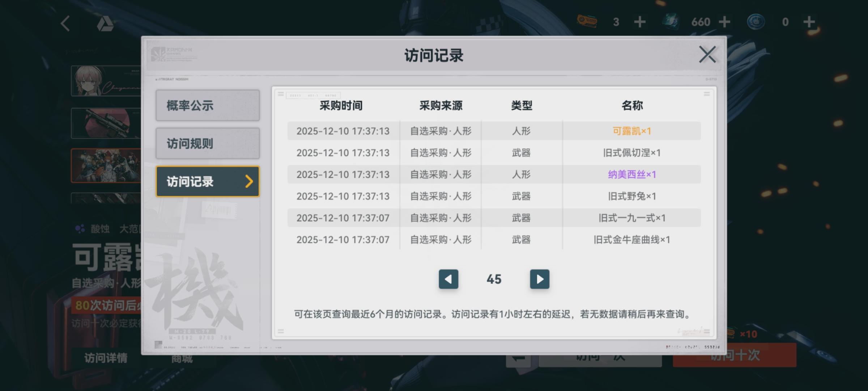868x391 pixels.
Task: Add blue coin currency with plus icon
Action: [x=809, y=22]
